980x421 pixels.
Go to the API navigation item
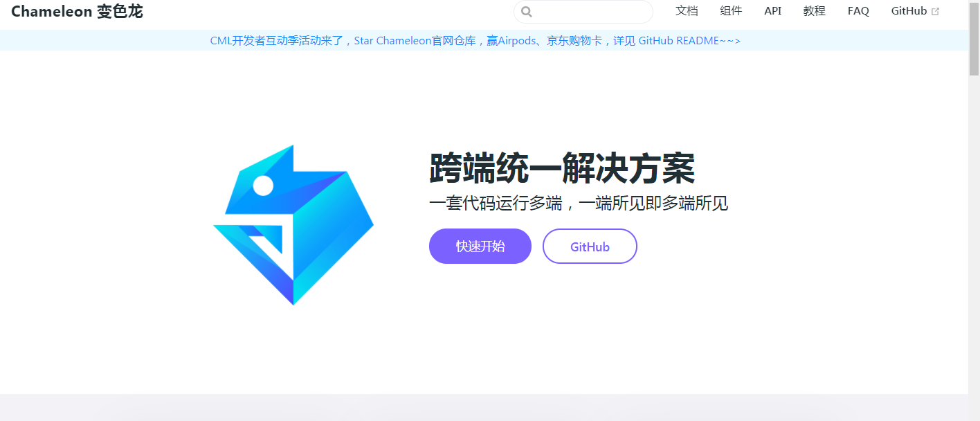click(x=772, y=11)
